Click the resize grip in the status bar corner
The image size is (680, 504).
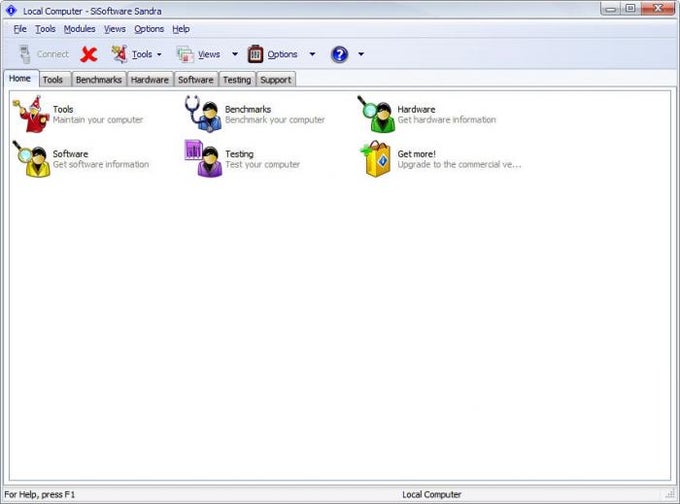(670, 494)
